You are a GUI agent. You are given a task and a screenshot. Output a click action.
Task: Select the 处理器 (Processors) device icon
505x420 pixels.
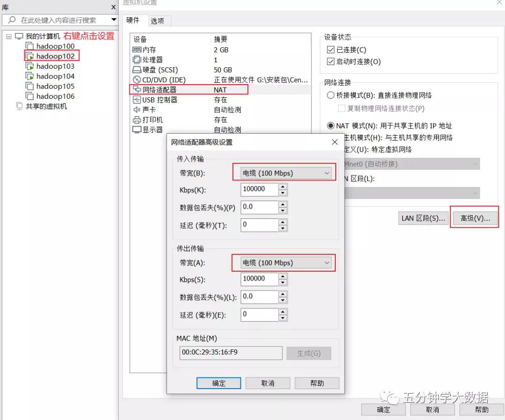pos(136,59)
